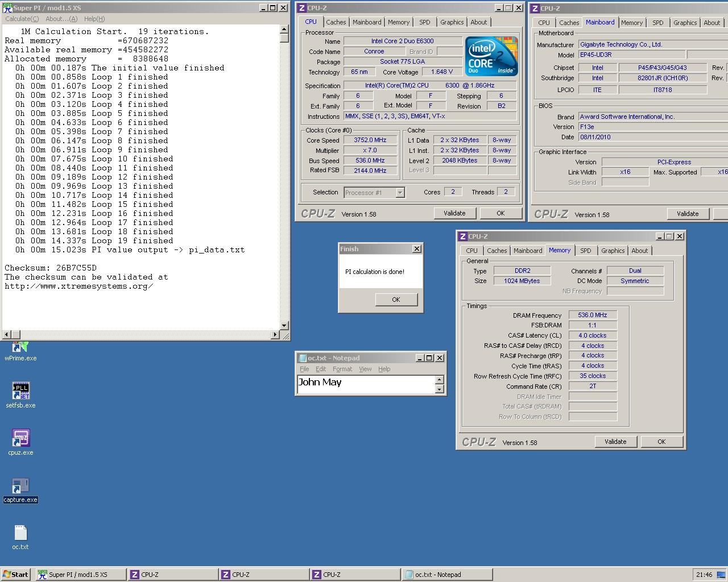
Task: Expand the Processor #1 selection dropdown
Action: (400, 193)
